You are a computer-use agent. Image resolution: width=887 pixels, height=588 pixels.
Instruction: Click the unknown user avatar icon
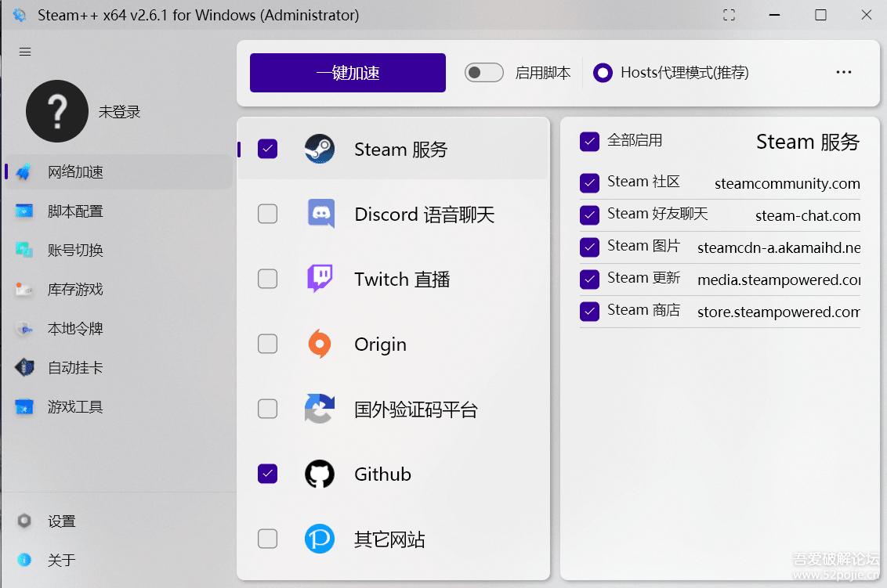coord(57,111)
